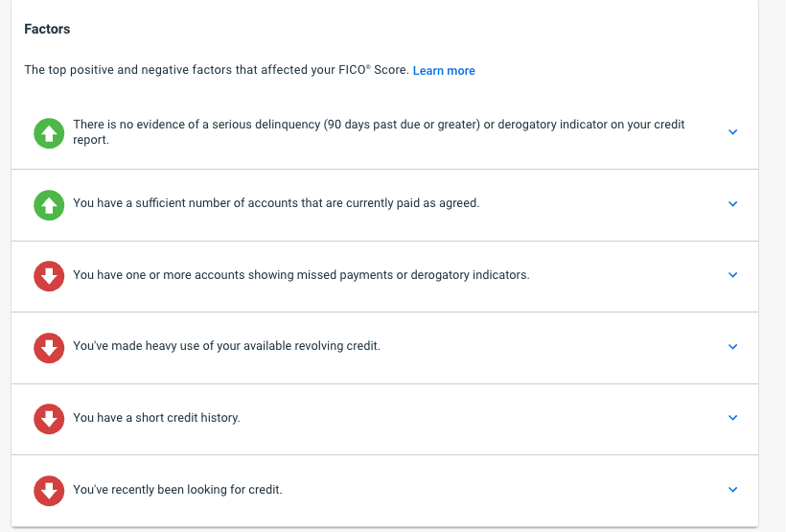Click 'You've recently been looking for credit' text
This screenshot has width=786, height=532.
coord(177,490)
